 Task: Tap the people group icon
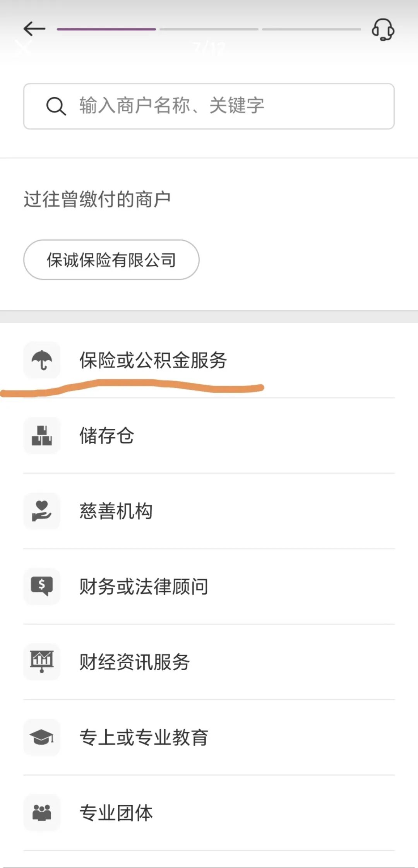(x=42, y=813)
